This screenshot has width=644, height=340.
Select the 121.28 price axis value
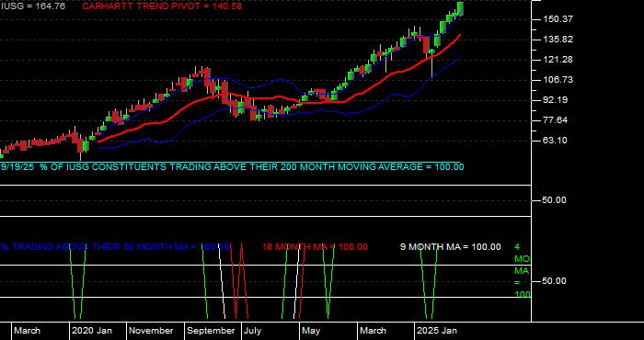pos(558,60)
